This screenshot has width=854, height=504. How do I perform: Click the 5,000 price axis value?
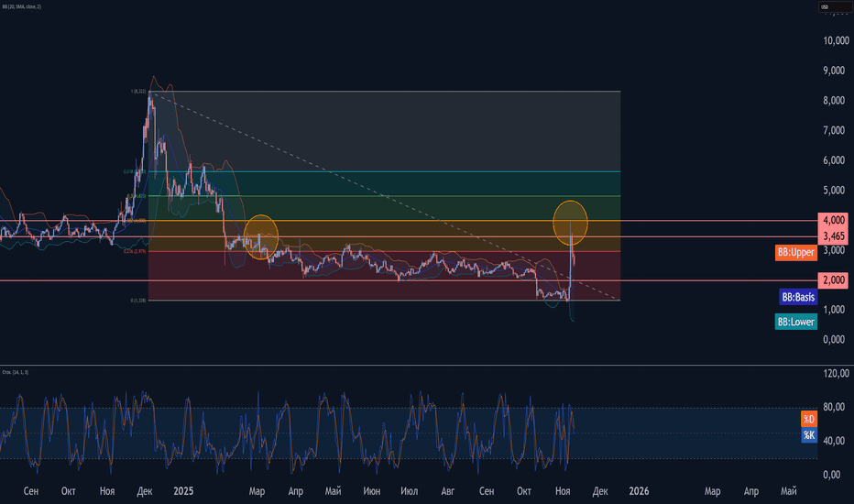[x=833, y=191]
